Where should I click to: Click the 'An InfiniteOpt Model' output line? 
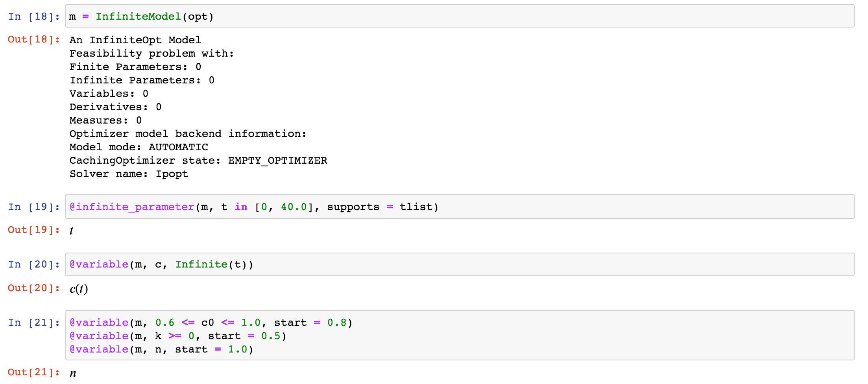[135, 40]
